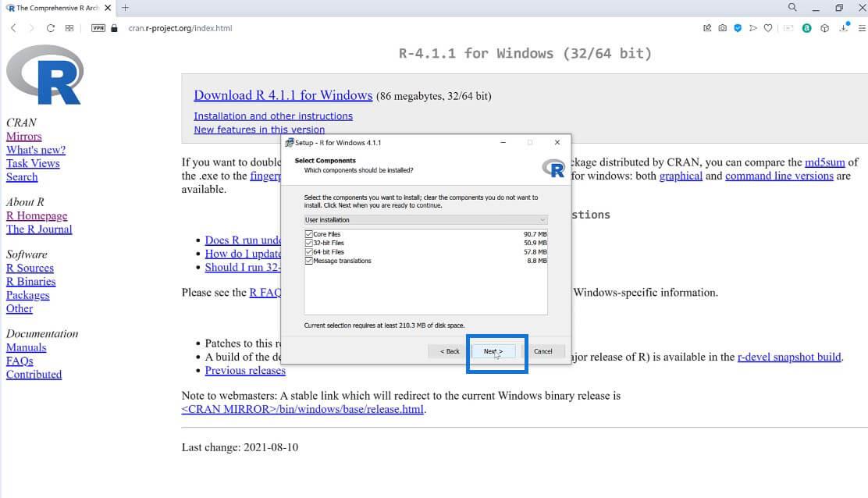Open the Search sidebar link

22,177
